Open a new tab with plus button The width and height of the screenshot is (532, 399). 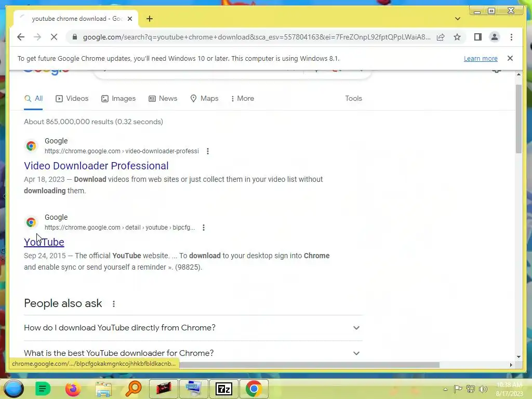click(x=150, y=19)
